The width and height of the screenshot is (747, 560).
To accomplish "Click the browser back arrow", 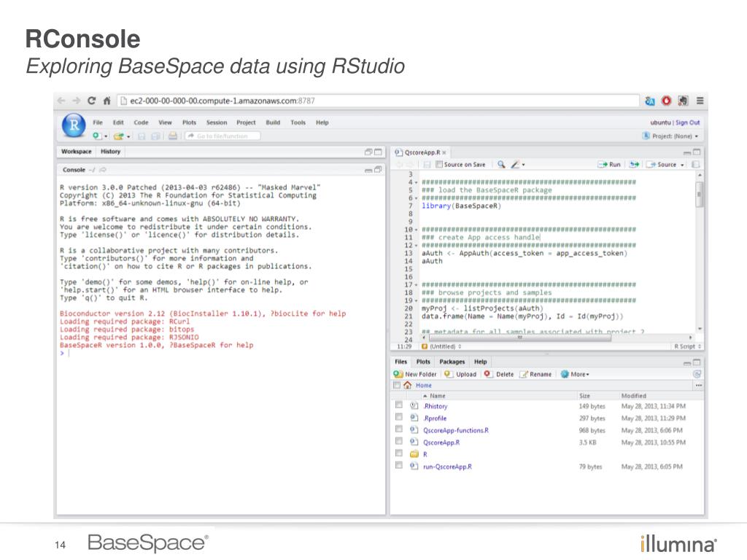I will point(61,101).
